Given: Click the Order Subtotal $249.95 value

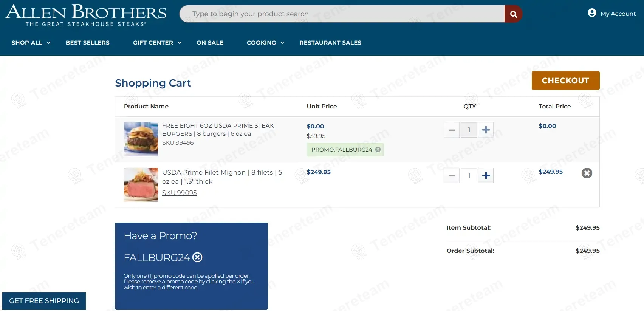Looking at the screenshot, I should (x=587, y=251).
